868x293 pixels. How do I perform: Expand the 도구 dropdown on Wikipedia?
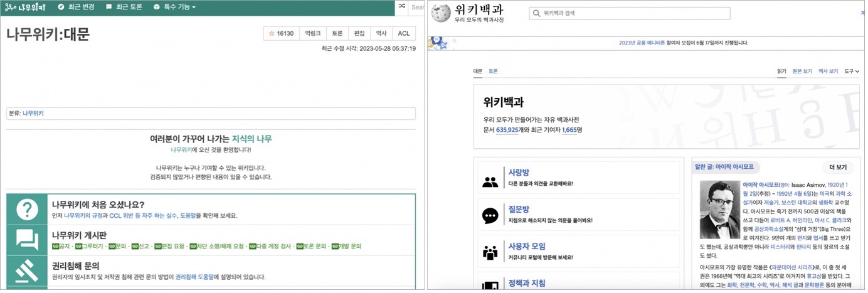[x=852, y=72]
